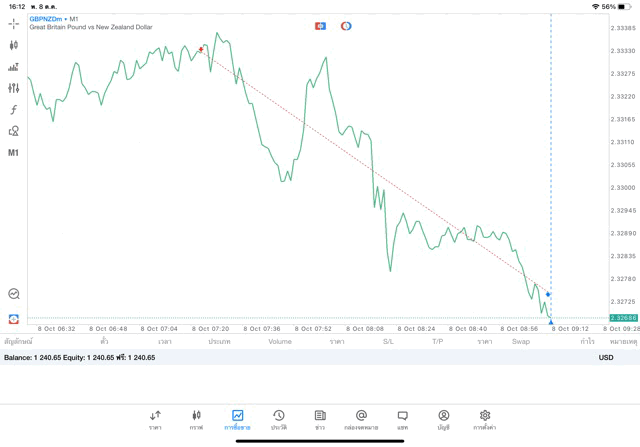Open the candlestick chart type icon
The width and height of the screenshot is (640, 447).
tap(13, 45)
